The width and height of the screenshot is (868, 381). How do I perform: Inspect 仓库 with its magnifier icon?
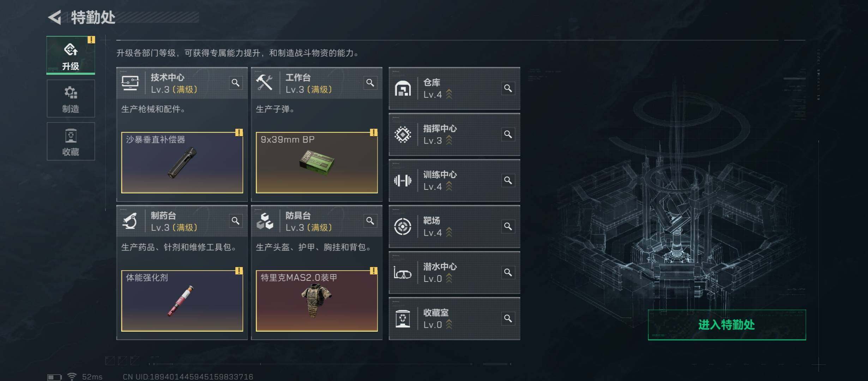click(x=508, y=88)
